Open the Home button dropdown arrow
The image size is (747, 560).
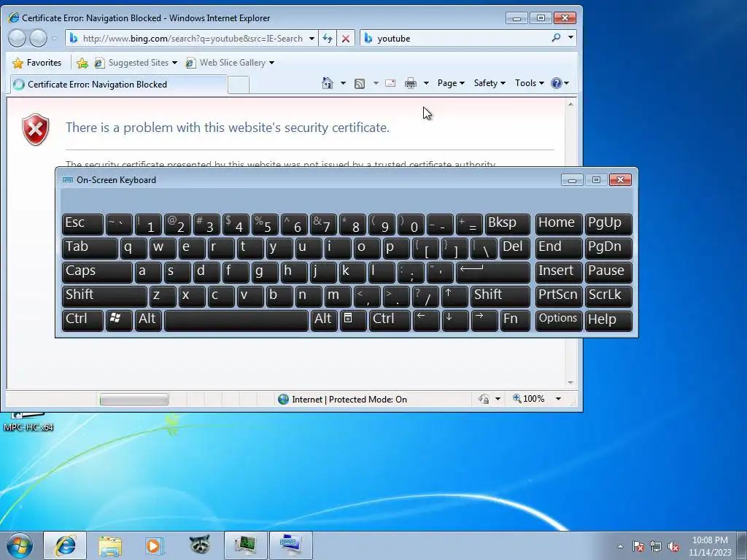(343, 83)
